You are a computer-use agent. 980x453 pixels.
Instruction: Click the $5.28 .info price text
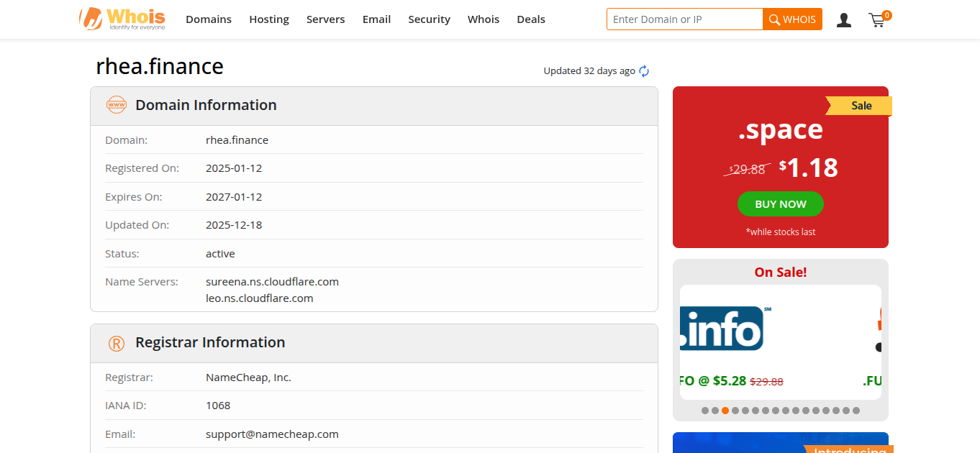tap(730, 381)
